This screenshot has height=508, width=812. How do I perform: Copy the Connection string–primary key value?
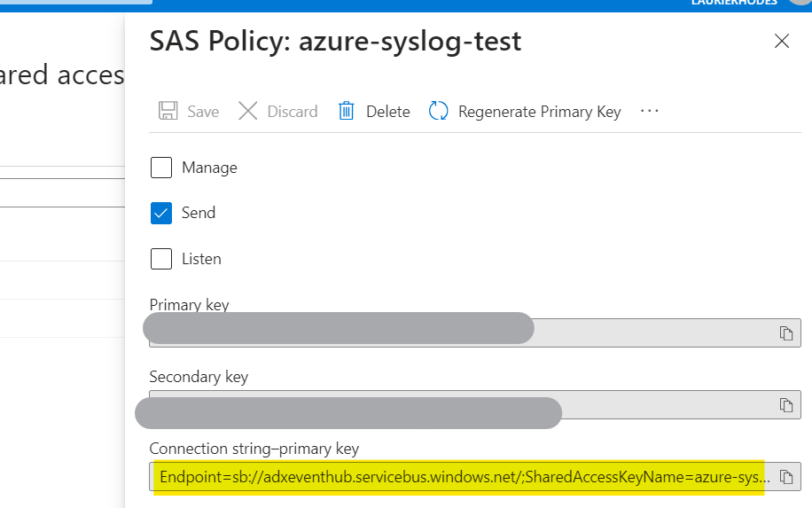[x=786, y=476]
